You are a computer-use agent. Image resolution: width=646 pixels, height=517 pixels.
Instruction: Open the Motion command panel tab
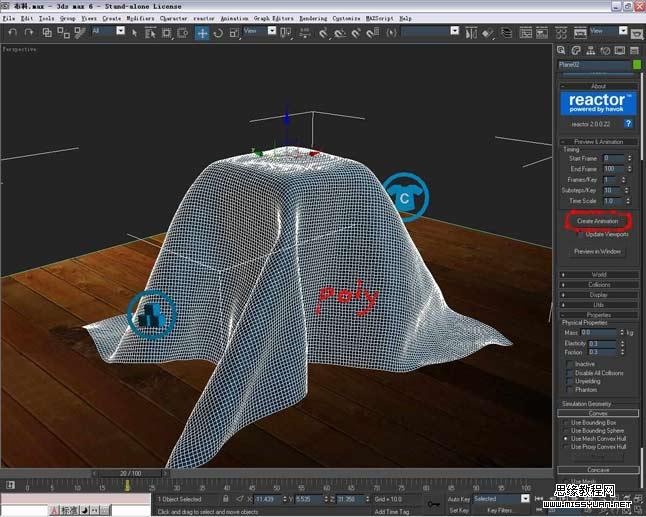(605, 50)
